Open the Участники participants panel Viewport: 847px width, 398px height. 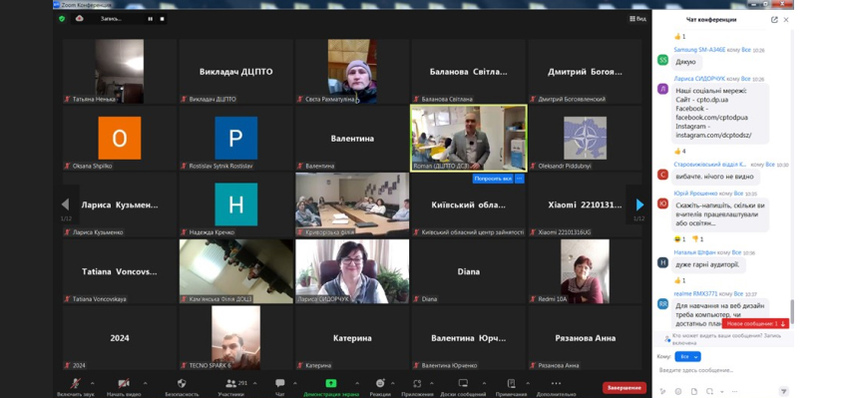point(231,387)
